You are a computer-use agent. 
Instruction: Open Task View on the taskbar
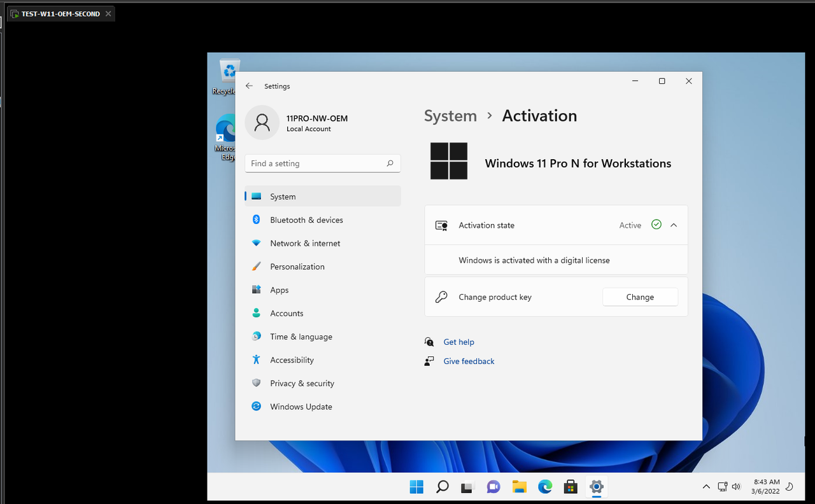468,487
